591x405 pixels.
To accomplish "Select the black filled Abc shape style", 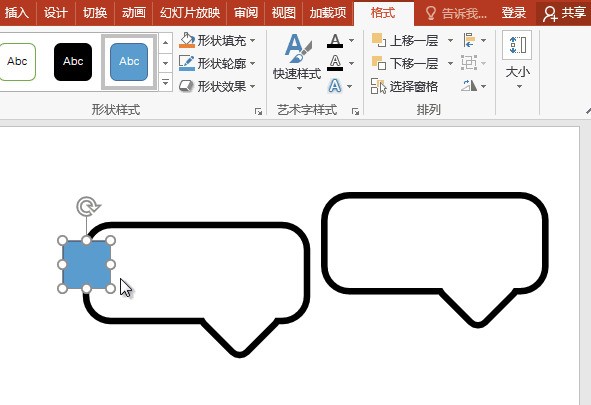I will pyautogui.click(x=73, y=62).
